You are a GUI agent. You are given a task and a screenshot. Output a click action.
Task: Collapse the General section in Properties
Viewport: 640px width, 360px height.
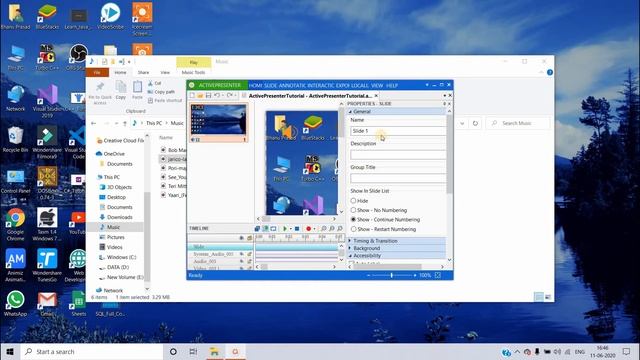click(x=350, y=111)
